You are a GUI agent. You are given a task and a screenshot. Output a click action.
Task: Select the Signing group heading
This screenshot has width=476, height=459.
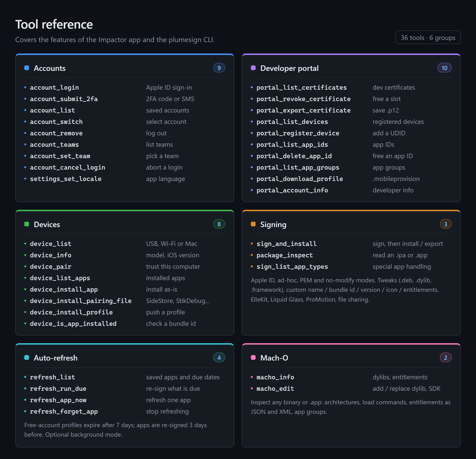point(273,225)
